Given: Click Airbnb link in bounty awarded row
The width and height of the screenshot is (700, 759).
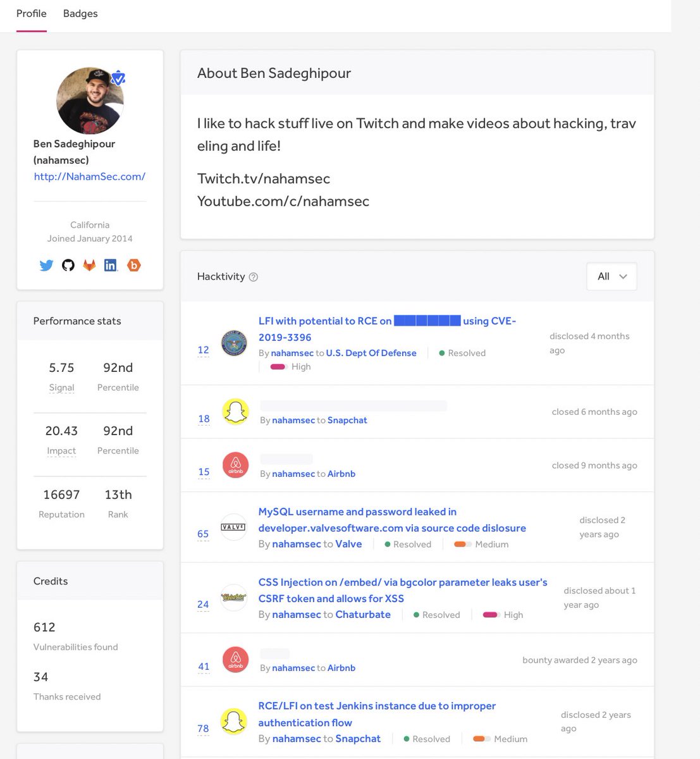Looking at the screenshot, I should (x=341, y=668).
